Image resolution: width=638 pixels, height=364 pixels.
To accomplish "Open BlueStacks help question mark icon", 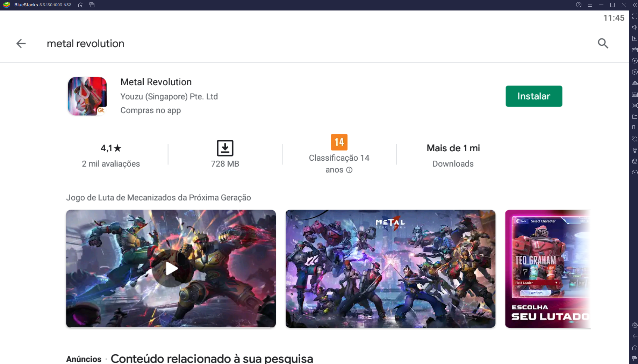I will click(579, 5).
